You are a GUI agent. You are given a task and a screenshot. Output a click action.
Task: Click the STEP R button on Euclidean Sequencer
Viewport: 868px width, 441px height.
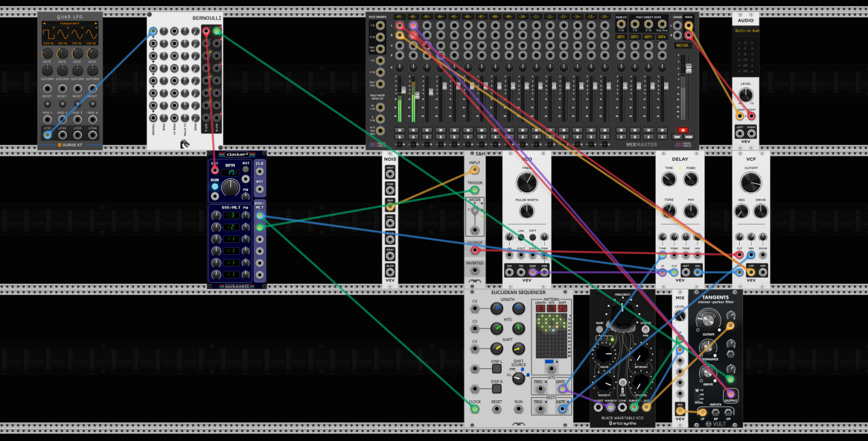(x=496, y=388)
